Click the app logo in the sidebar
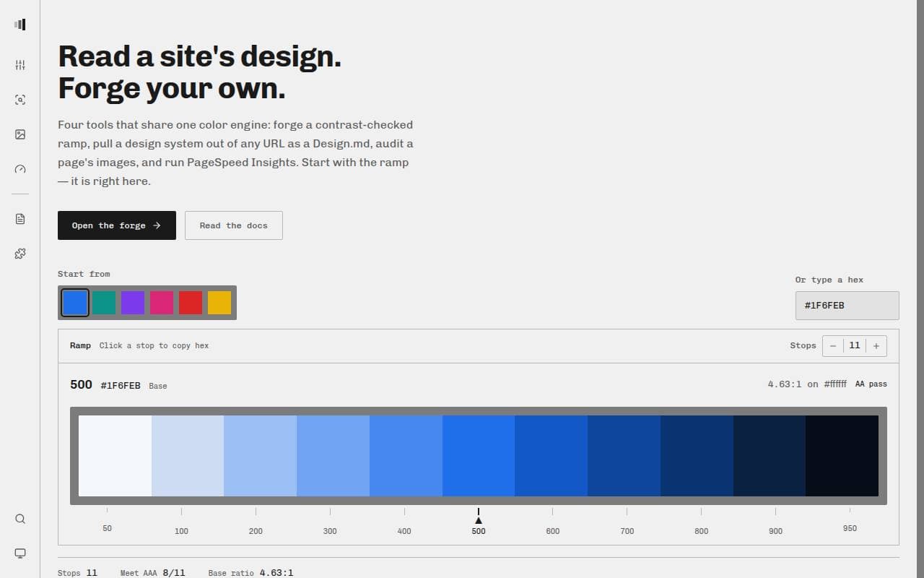This screenshot has height=578, width=924. click(20, 25)
